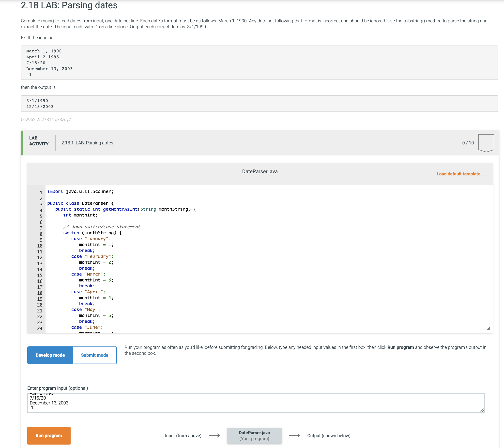Select the lab permalink code 562952.2527814.qx3zqy7
This screenshot has height=448, width=504.
pyautogui.click(x=46, y=120)
